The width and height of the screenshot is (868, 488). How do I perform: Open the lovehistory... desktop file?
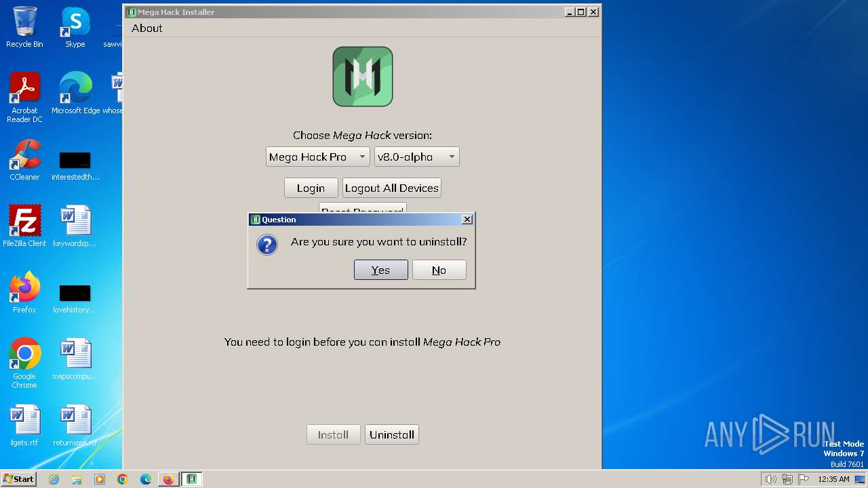coord(75,298)
